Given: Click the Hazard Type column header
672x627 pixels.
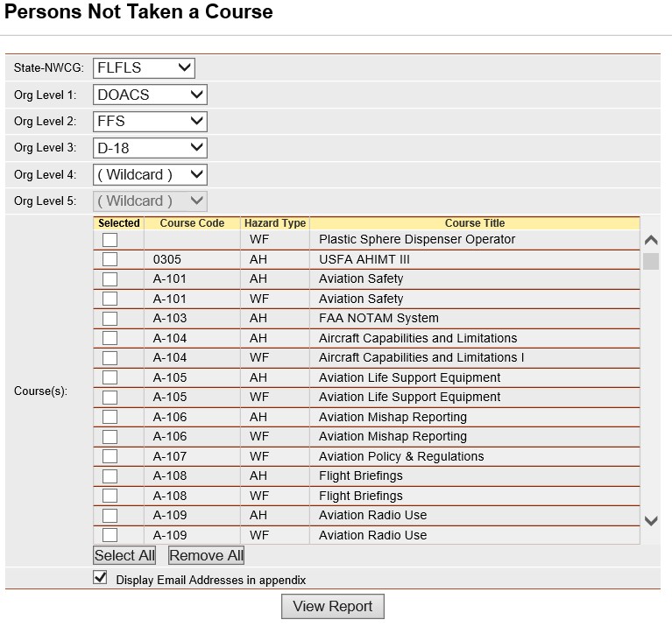Looking at the screenshot, I should pyautogui.click(x=275, y=223).
